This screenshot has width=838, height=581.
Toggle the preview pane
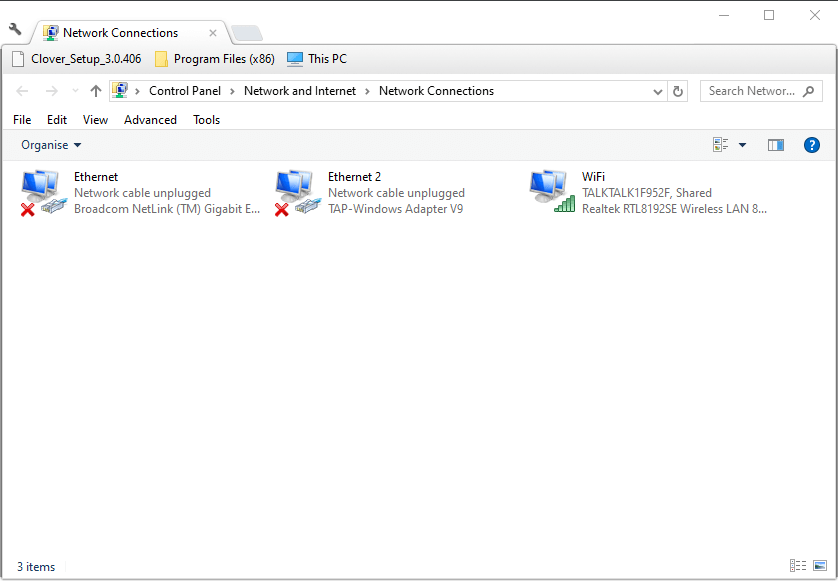pyautogui.click(x=775, y=145)
